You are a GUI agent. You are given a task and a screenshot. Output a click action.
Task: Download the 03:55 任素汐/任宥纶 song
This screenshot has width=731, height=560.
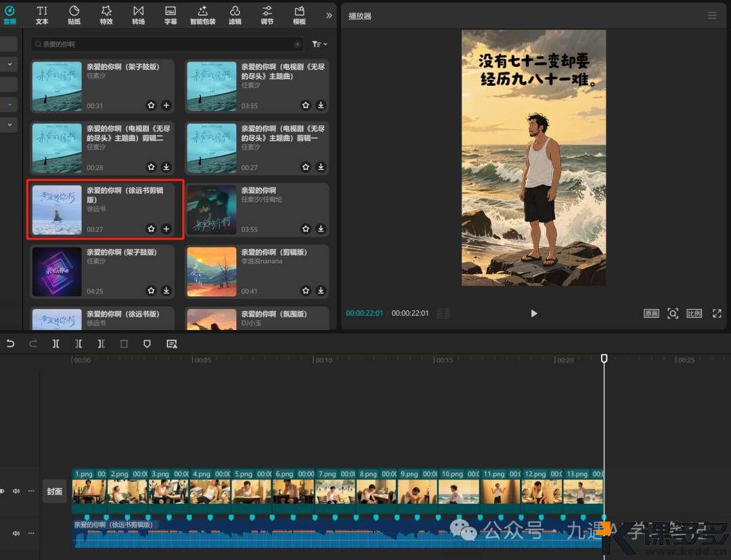coord(321,229)
